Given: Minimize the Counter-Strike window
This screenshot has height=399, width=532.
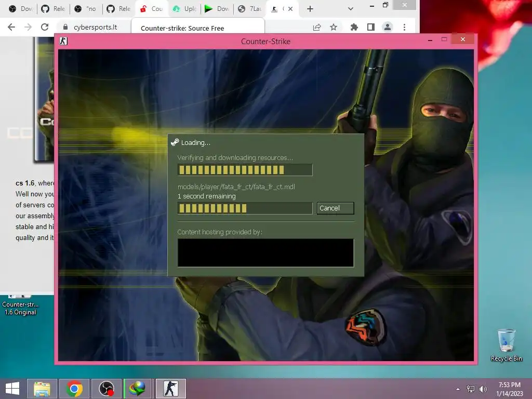Looking at the screenshot, I should (430, 39).
